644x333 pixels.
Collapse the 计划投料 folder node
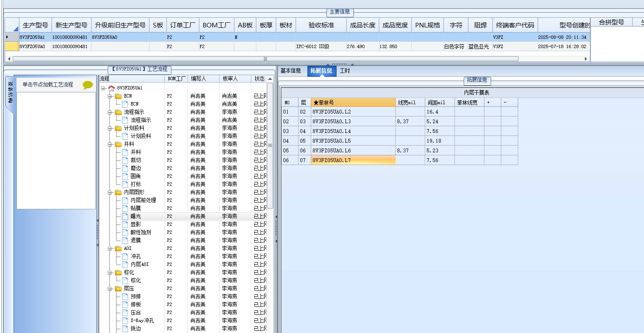(x=110, y=128)
